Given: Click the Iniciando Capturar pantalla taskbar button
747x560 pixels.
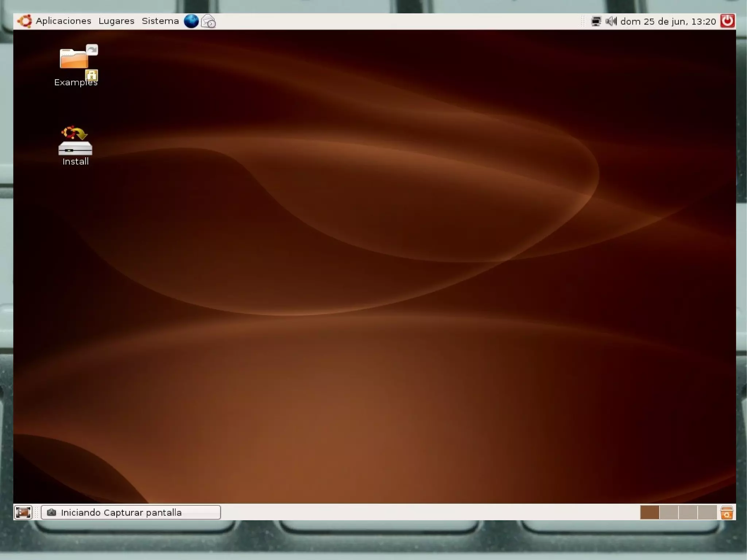Looking at the screenshot, I should [131, 512].
